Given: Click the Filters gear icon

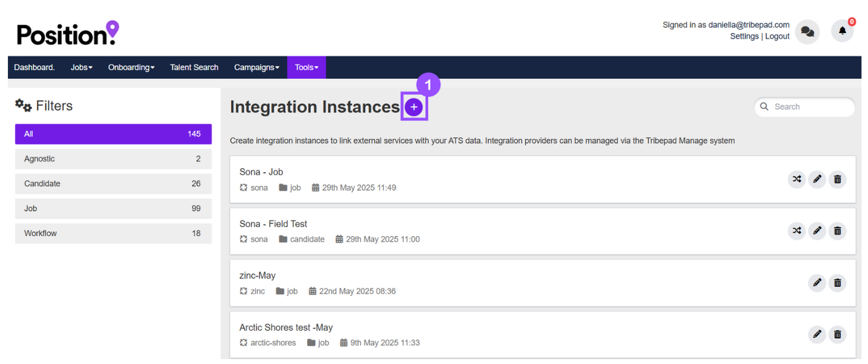Looking at the screenshot, I should click(23, 106).
